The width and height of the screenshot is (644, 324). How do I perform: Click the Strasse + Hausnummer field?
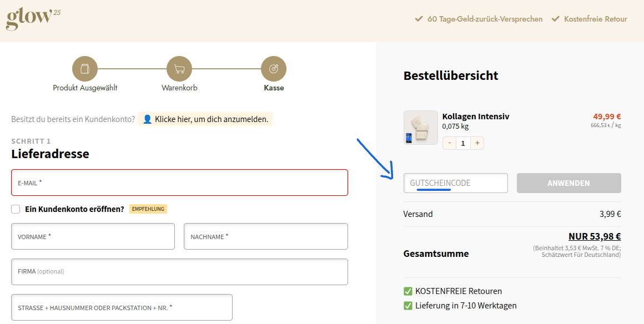click(122, 307)
